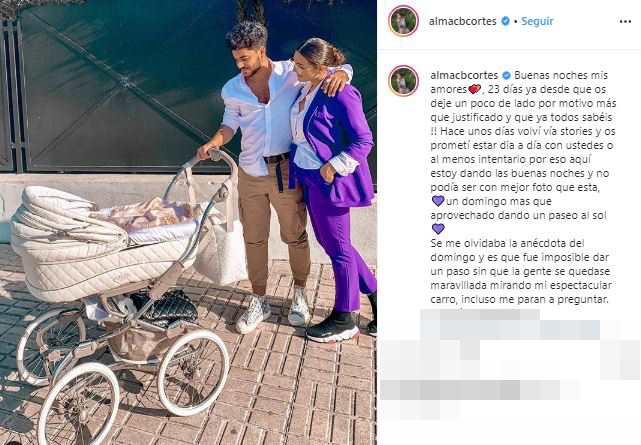Viewport: 641px width, 445px height.
Task: Click the red heart emoji after amores
Action: pyautogui.click(x=474, y=89)
